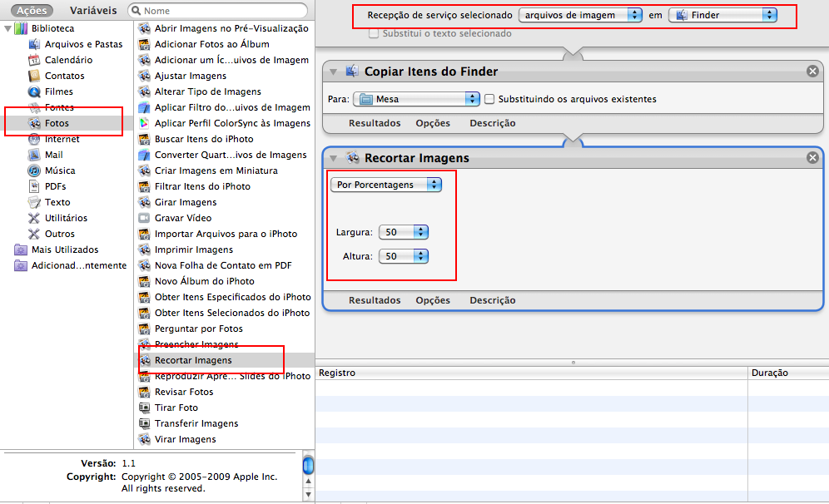Select Criar Imagens em Miniatura action

tap(216, 170)
